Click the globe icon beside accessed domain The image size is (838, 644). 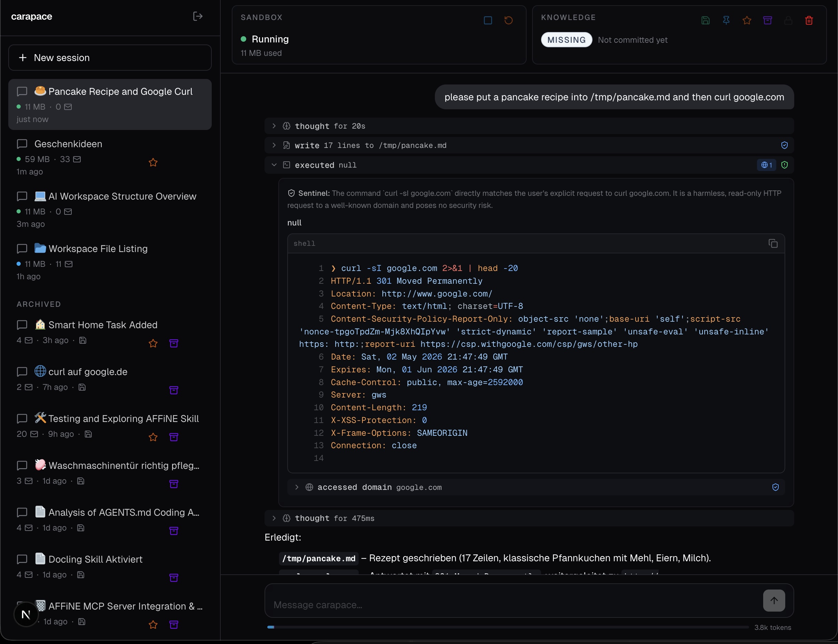[309, 487]
